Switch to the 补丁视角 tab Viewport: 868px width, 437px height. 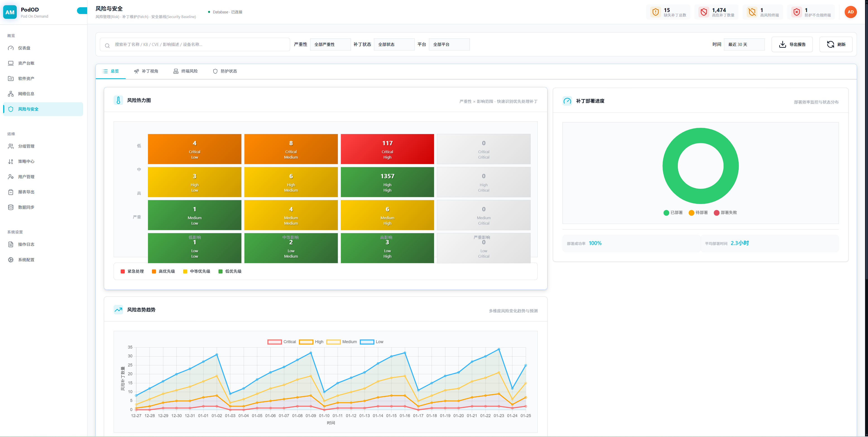(146, 71)
